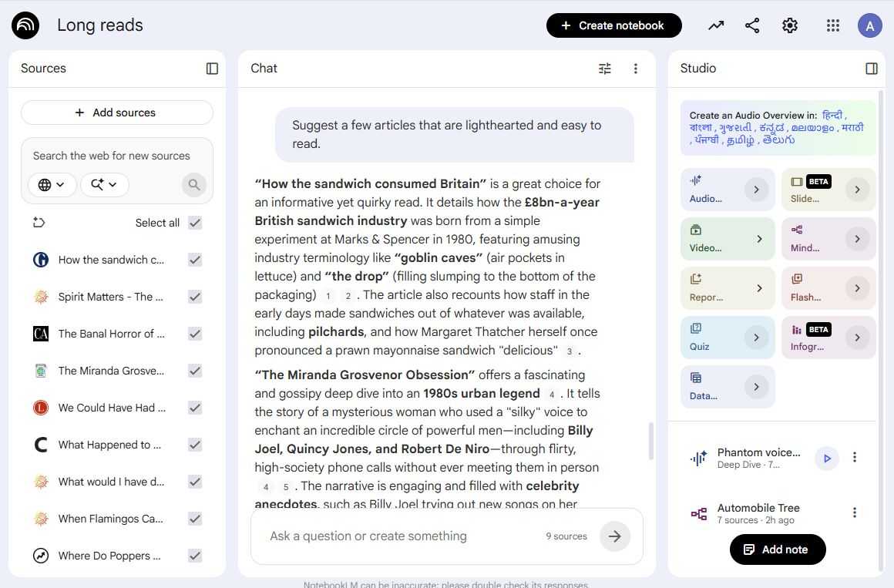Uncheck What would I have source checkbox
894x588 pixels.
pyautogui.click(x=195, y=482)
